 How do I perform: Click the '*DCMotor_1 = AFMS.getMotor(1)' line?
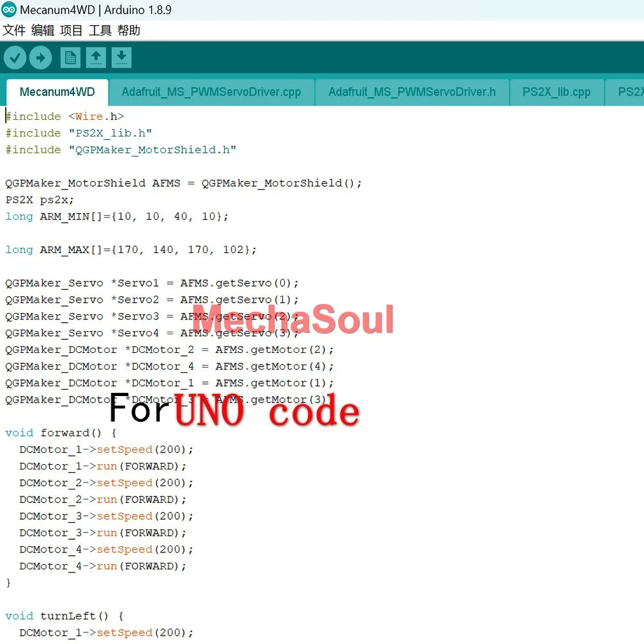tap(169, 383)
